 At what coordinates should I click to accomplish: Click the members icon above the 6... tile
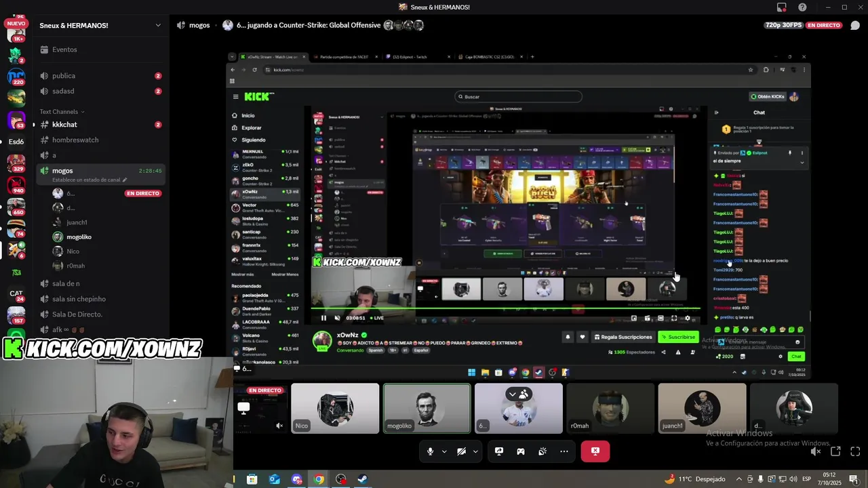pos(524,394)
